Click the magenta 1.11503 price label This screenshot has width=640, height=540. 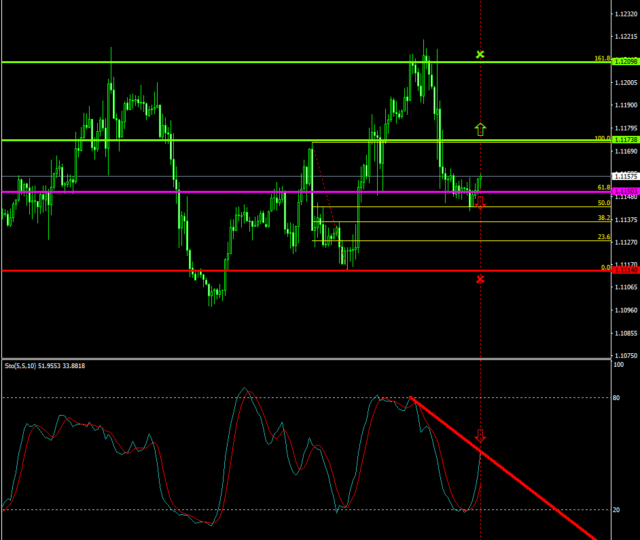[625, 192]
